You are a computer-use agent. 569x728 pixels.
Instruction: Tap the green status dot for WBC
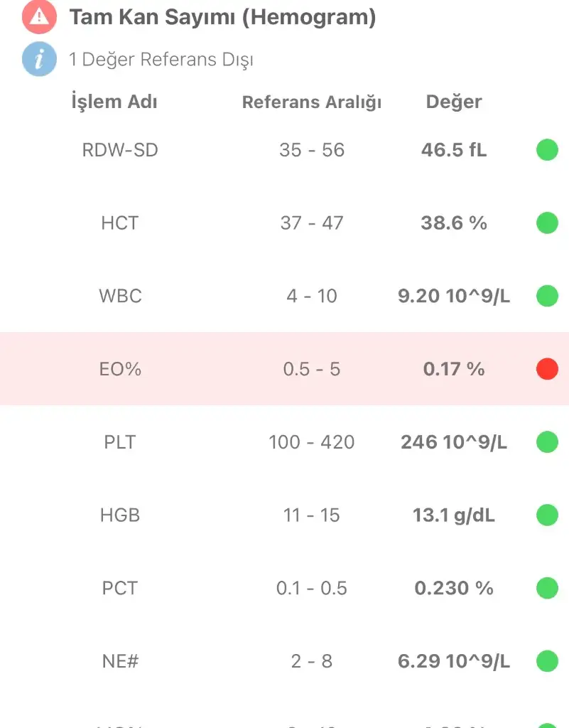click(x=547, y=296)
